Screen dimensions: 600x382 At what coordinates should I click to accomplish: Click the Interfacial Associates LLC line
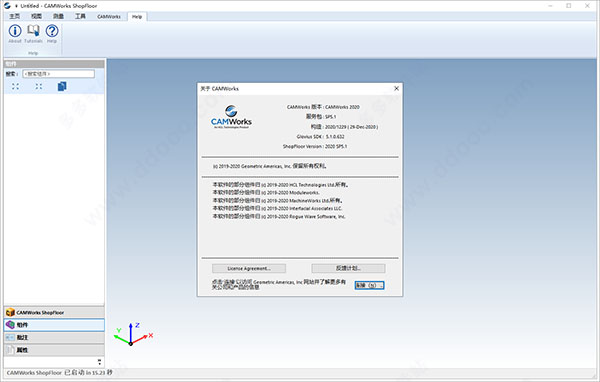277,208
